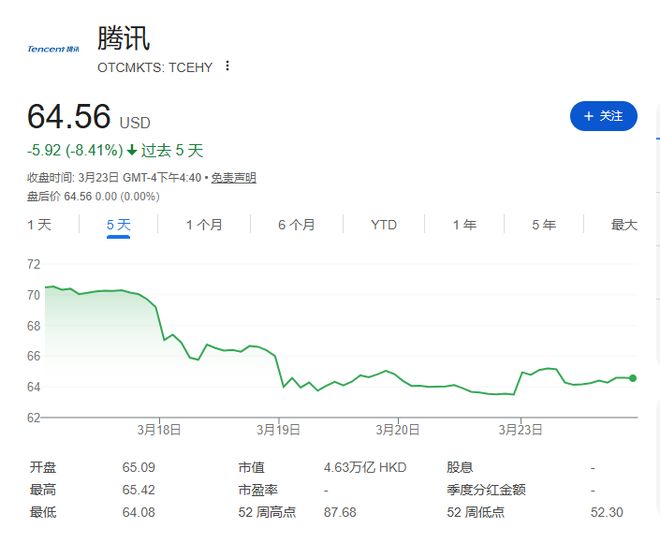
Task: Show the 1 年 price chart
Action: tap(464, 225)
